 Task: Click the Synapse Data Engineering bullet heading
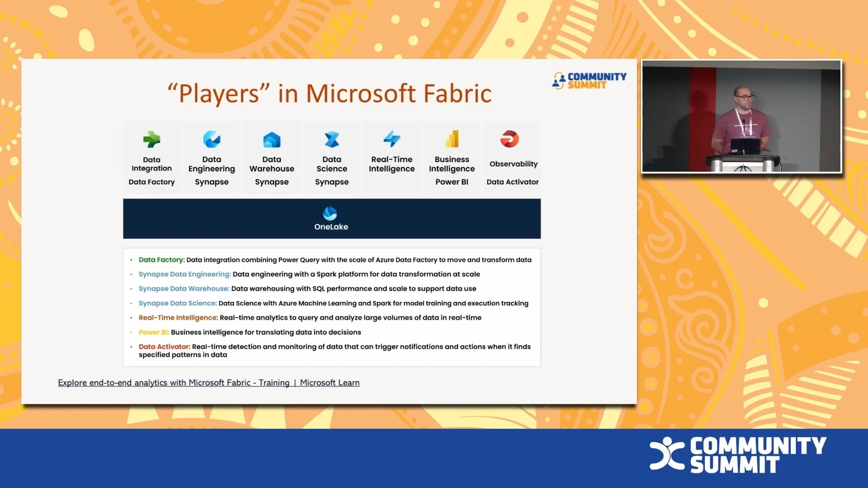click(184, 274)
